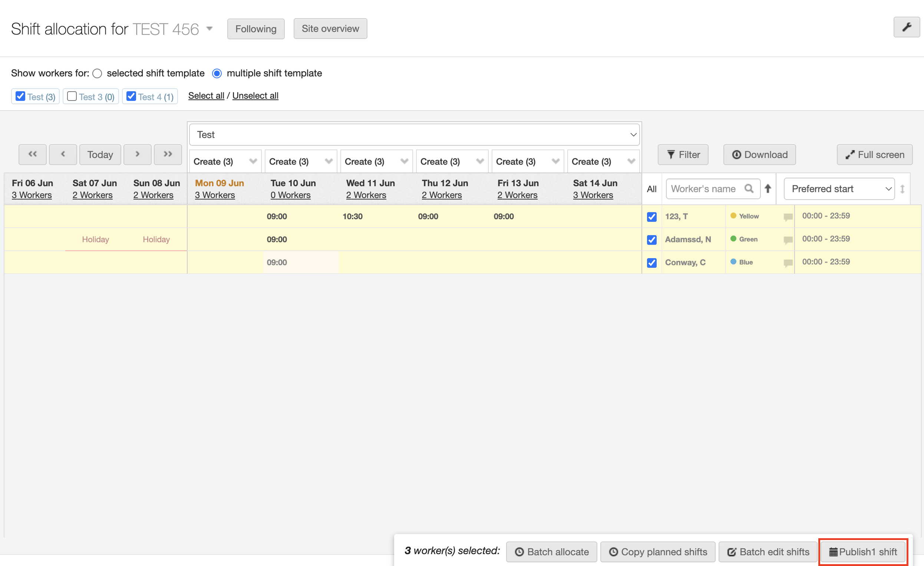Viewport: 924px width, 566px height.
Task: Open comment icon for Adamssd, N
Action: (788, 240)
